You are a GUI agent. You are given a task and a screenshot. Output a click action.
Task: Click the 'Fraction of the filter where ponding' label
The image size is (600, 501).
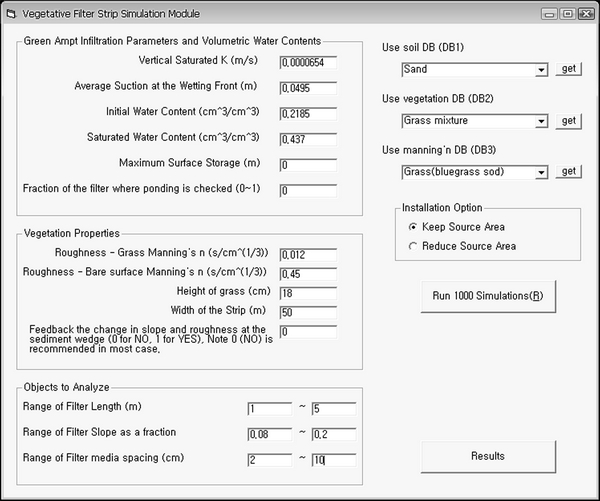click(x=141, y=189)
